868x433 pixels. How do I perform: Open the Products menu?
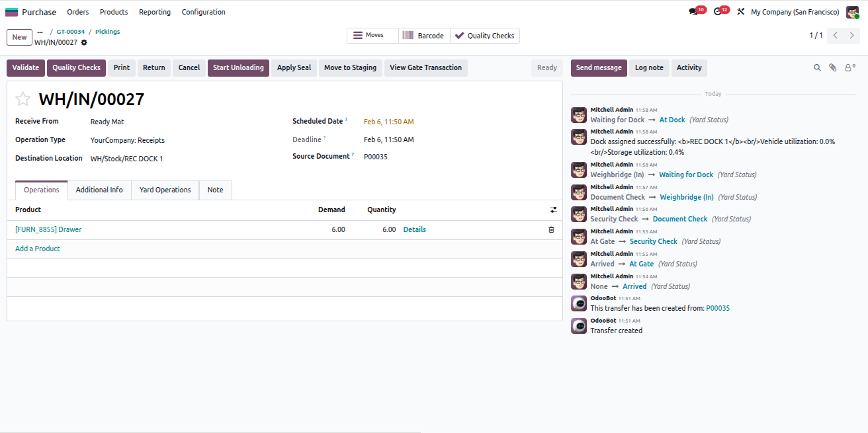click(x=114, y=12)
